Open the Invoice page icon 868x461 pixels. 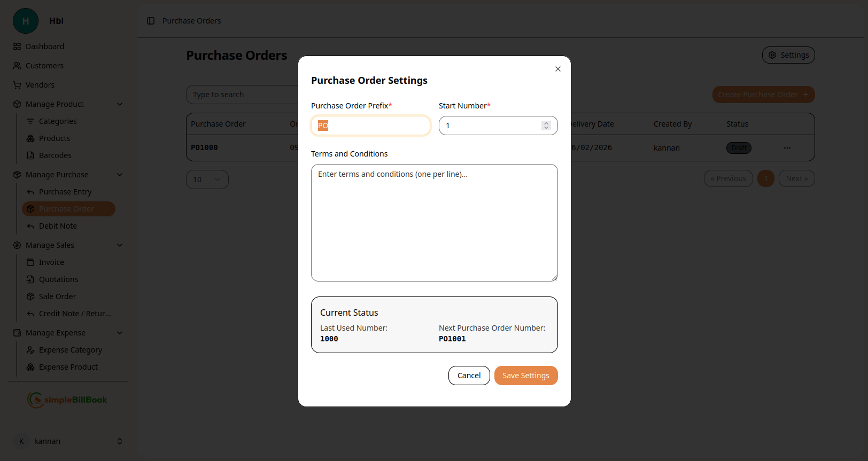tap(30, 262)
